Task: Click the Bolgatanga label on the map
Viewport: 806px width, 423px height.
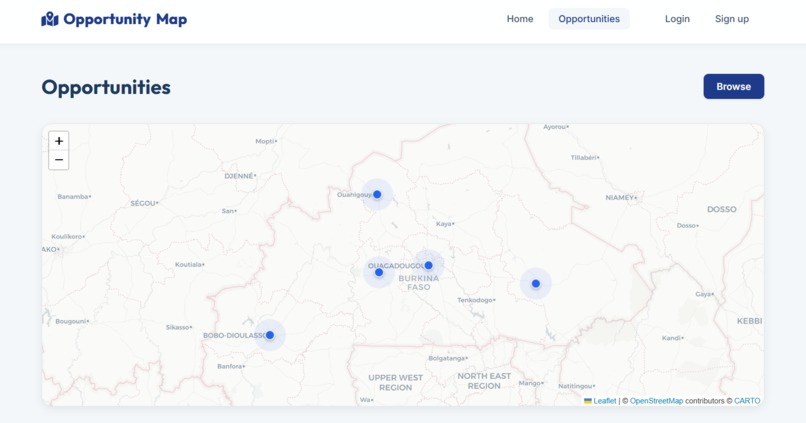Action: (x=448, y=358)
